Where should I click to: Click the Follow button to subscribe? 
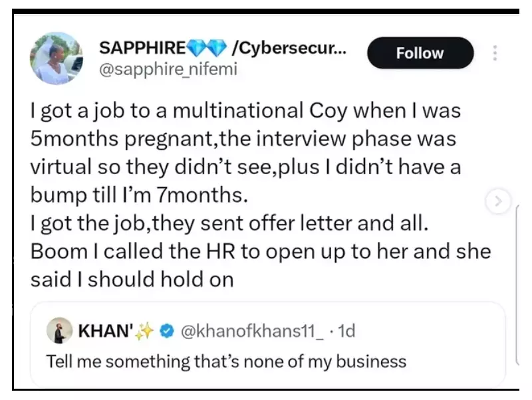click(420, 52)
